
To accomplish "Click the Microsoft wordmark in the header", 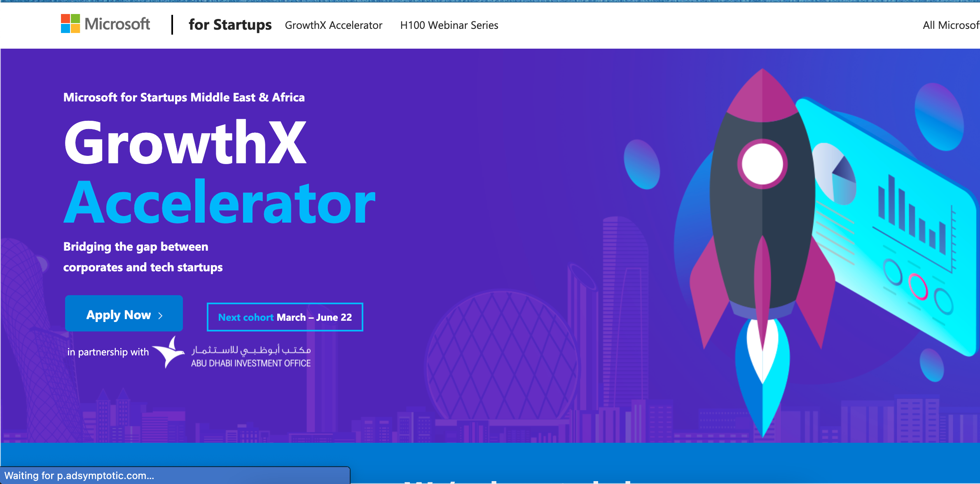I will point(117,24).
